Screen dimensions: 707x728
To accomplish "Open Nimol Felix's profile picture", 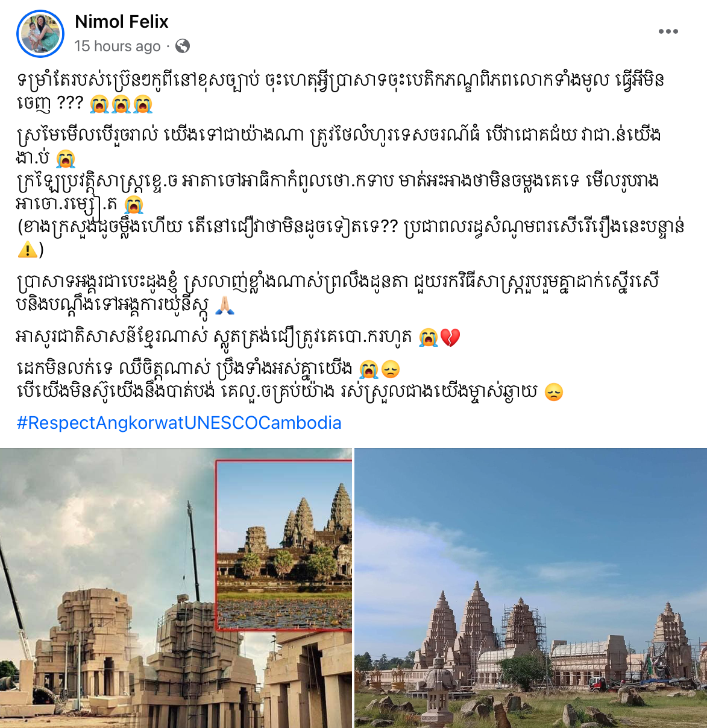I will coord(40,33).
